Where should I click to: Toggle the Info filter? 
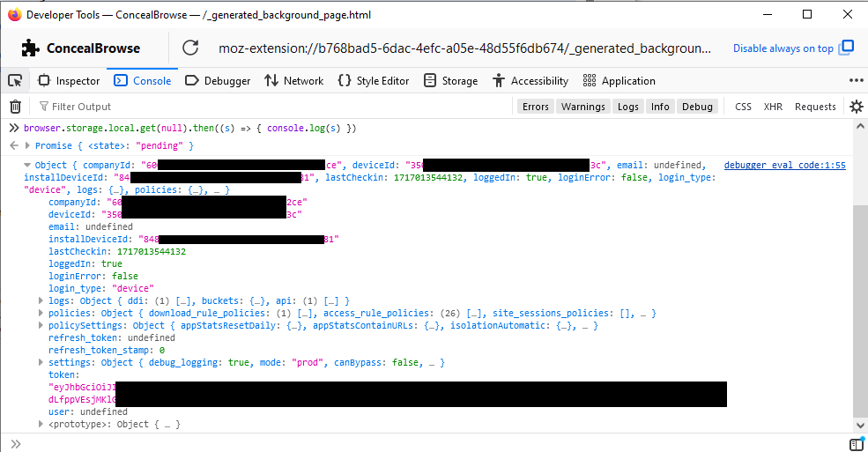[x=660, y=107]
